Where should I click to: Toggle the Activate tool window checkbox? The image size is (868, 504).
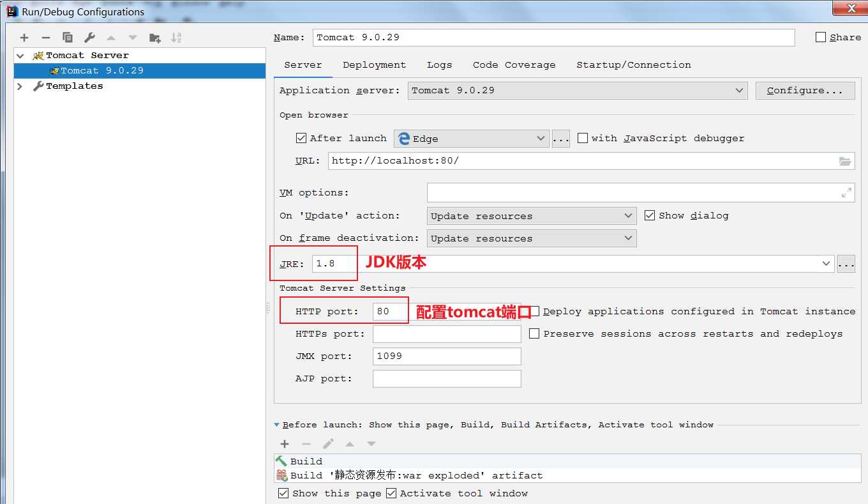tap(391, 493)
